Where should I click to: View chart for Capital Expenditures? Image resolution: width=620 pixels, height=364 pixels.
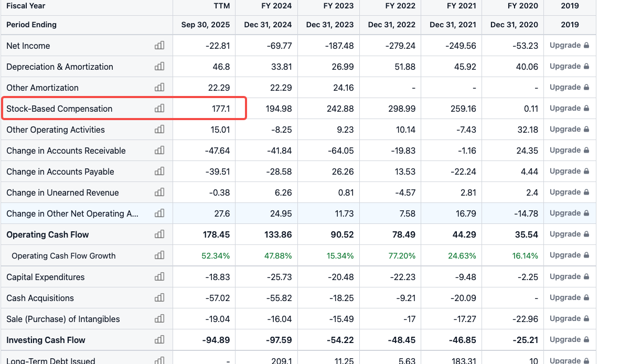[159, 277]
